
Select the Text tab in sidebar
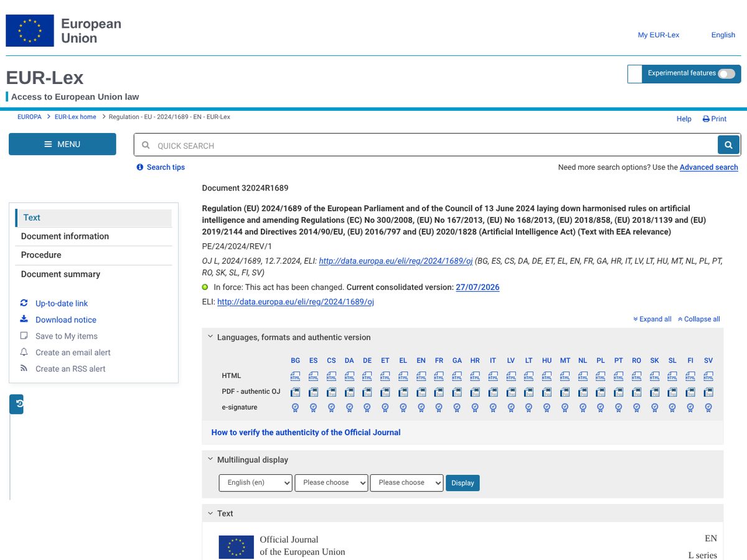coord(93,218)
